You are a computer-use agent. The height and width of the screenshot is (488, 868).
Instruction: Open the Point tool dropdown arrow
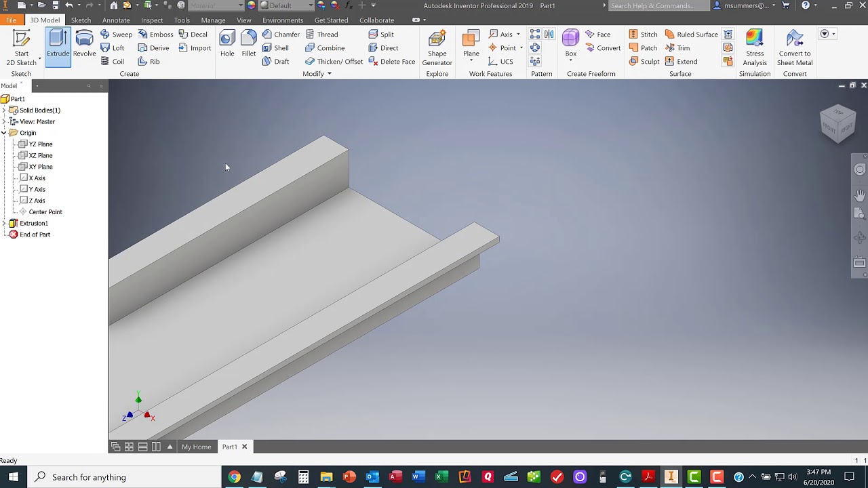pyautogui.click(x=521, y=48)
